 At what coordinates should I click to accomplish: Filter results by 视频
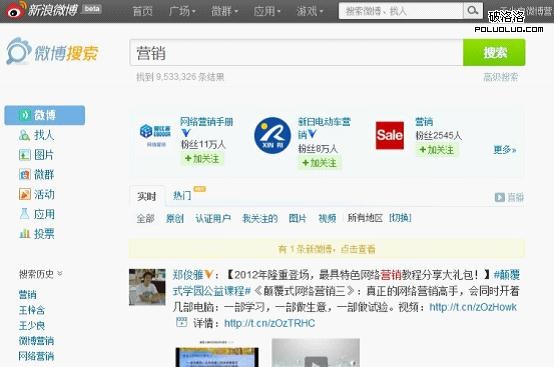pyautogui.click(x=327, y=218)
